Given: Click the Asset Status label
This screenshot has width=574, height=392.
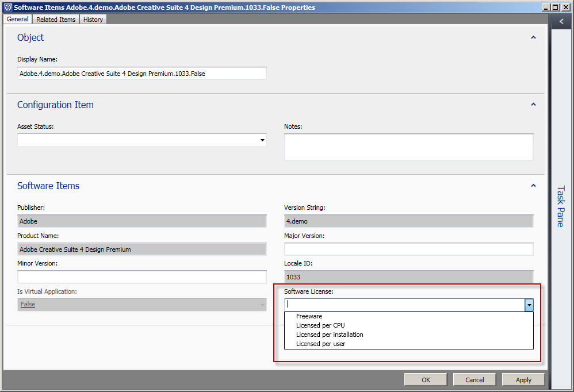Looking at the screenshot, I should tap(36, 126).
